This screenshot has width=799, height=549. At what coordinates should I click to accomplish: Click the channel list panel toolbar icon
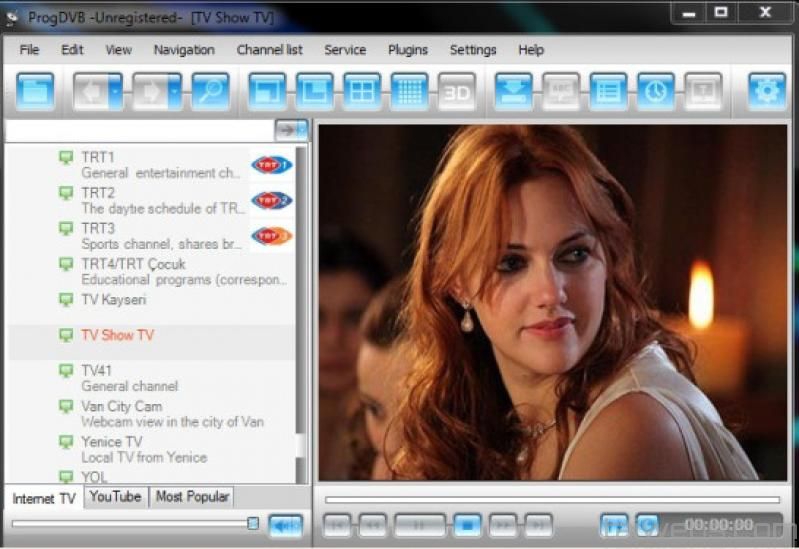coord(36,91)
